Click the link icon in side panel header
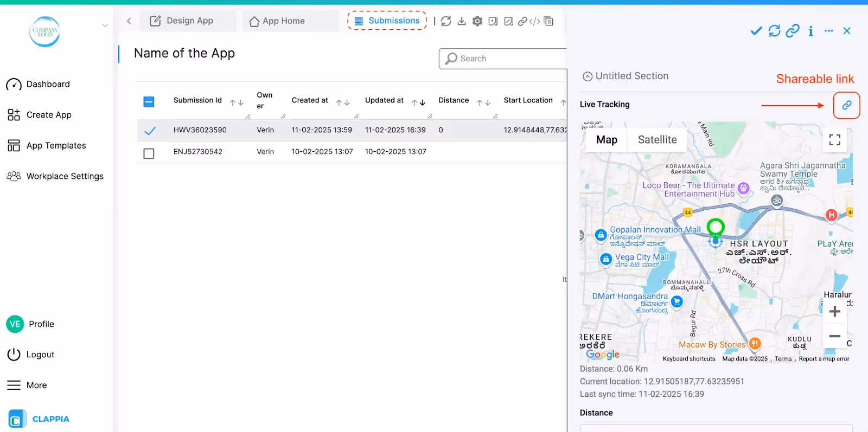Viewport: 868px width, 432px height. [x=793, y=31]
